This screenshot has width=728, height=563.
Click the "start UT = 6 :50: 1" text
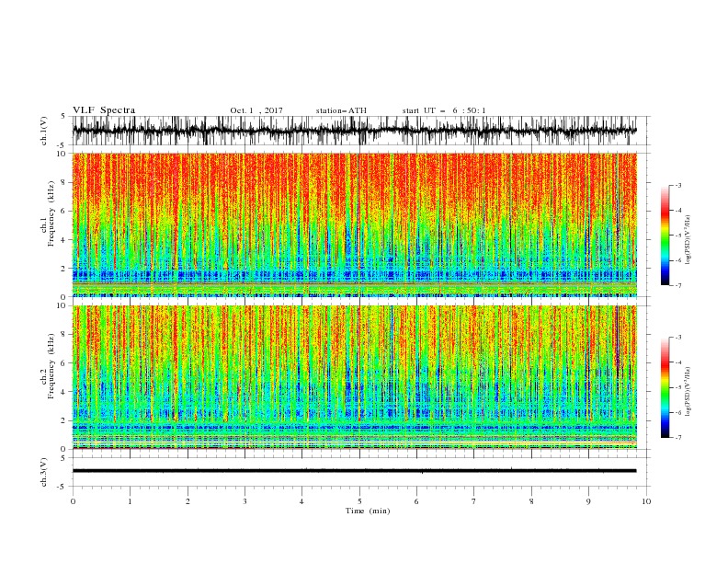pyautogui.click(x=444, y=110)
